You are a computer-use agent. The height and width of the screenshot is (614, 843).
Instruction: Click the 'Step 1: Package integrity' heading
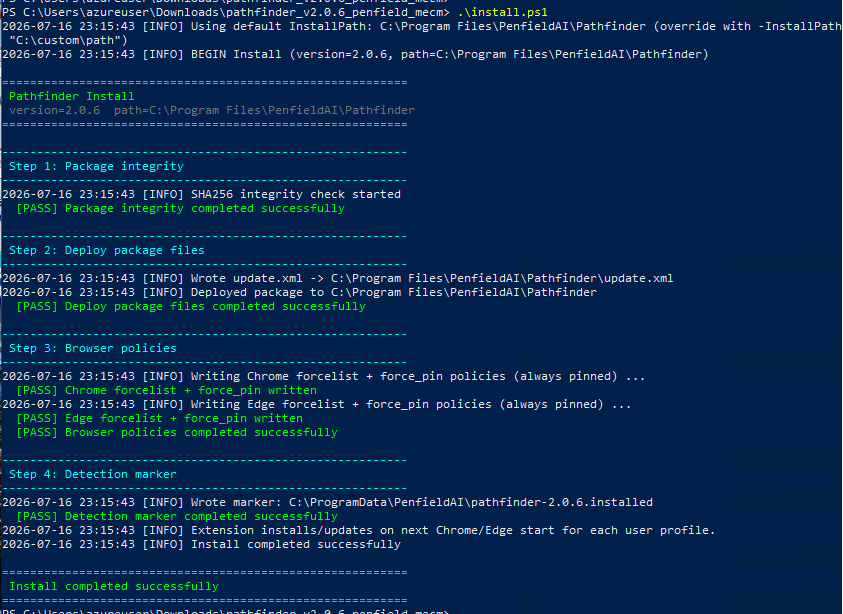tap(96, 166)
